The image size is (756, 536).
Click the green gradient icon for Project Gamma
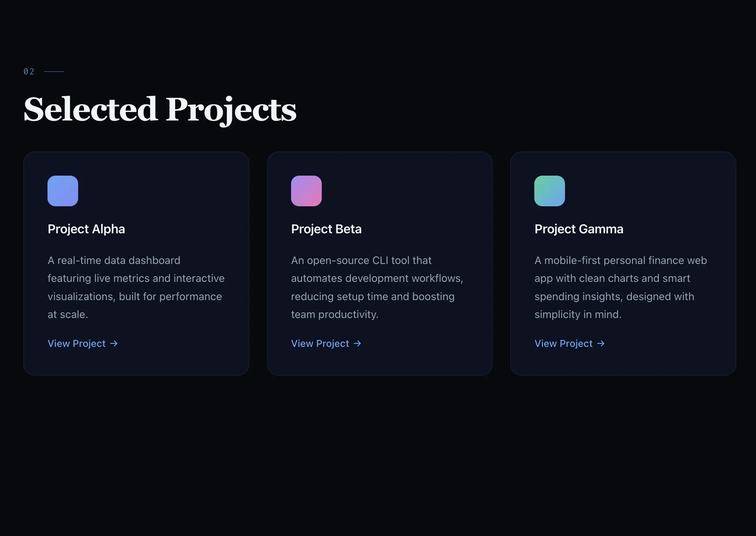click(549, 191)
